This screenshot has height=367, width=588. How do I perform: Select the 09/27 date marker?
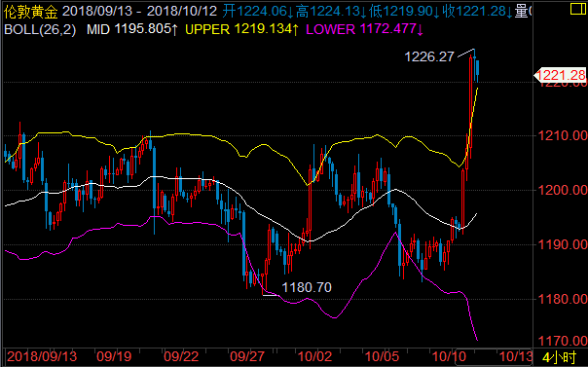(247, 356)
